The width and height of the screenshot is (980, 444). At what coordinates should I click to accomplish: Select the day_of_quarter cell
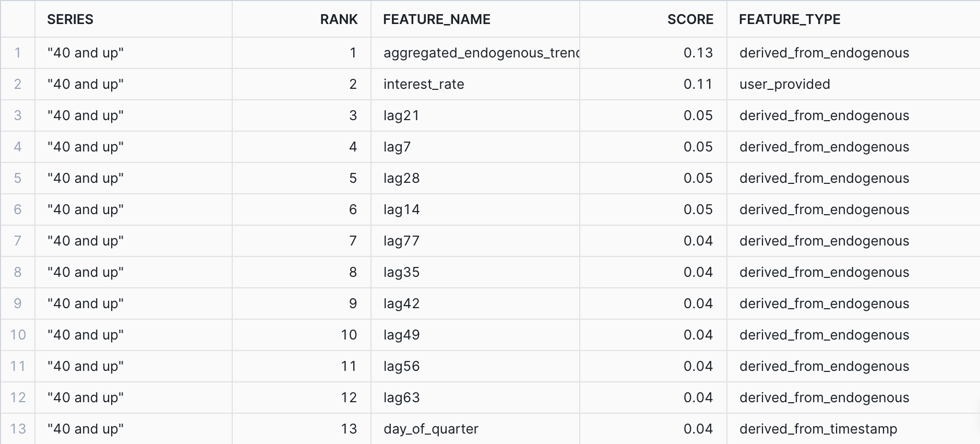click(x=431, y=429)
